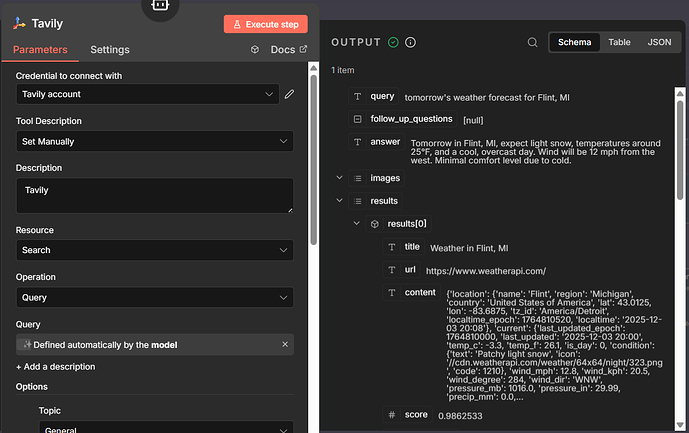689x433 pixels.
Task: Switch output view to Schema
Action: 574,42
